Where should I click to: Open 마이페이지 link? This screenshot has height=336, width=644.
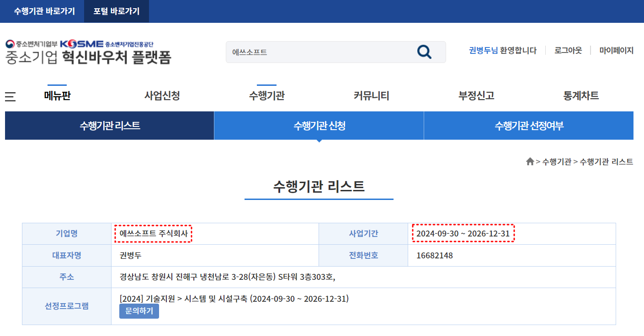point(617,50)
